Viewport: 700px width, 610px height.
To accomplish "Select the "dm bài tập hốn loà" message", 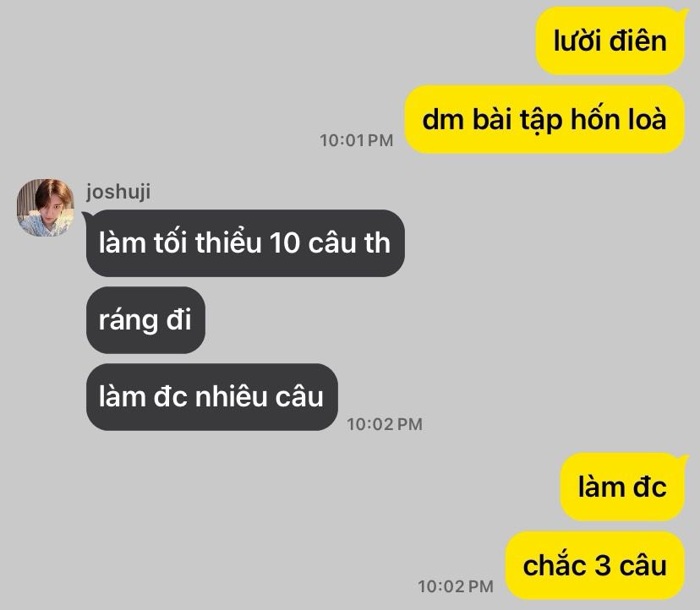I will tap(544, 120).
